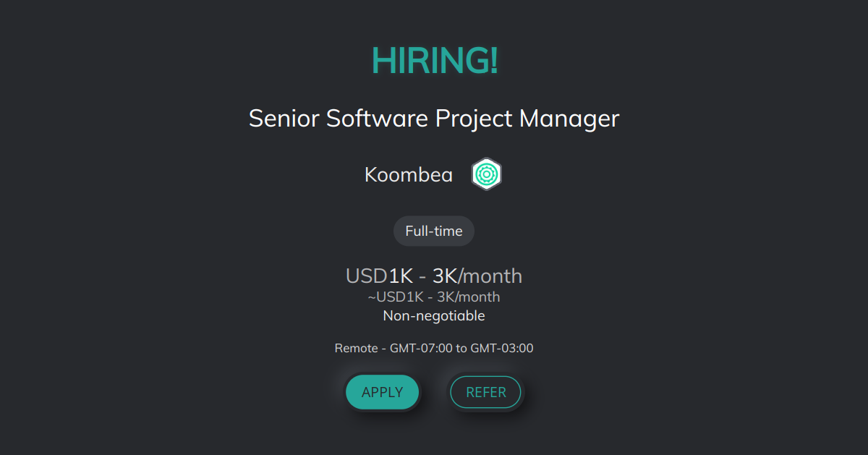Screen dimensions: 868x455
Task: Click the REFER button
Action: (x=485, y=391)
